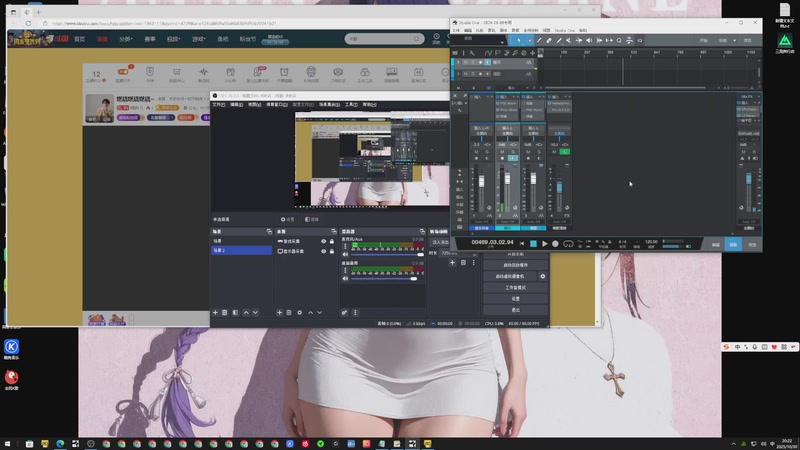Open the top-right dropdown arrow in Studio One toolbar
800x450 pixels.
735,41
